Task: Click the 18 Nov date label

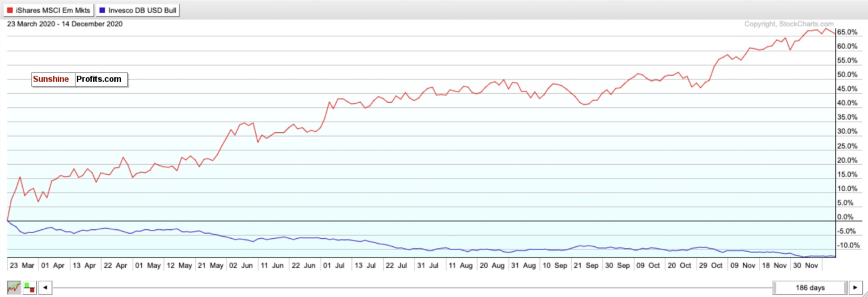Action: [774, 265]
